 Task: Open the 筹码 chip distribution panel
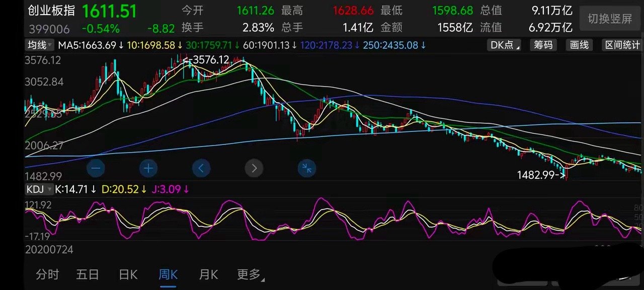(544, 45)
